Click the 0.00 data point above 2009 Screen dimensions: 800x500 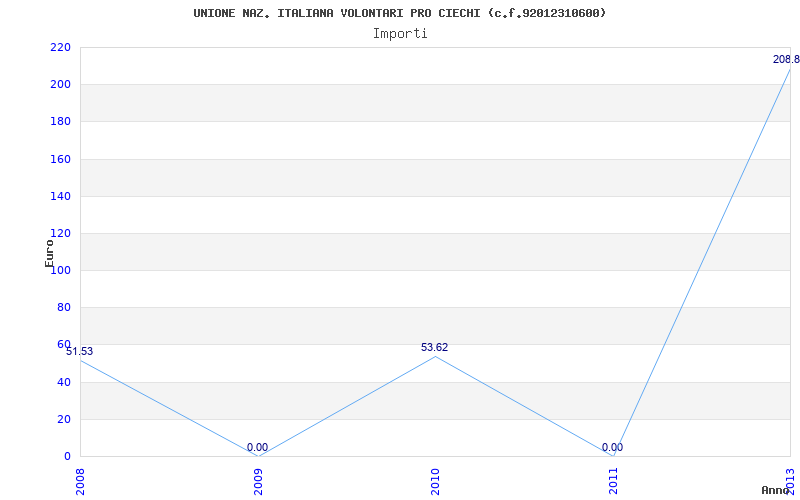257,448
